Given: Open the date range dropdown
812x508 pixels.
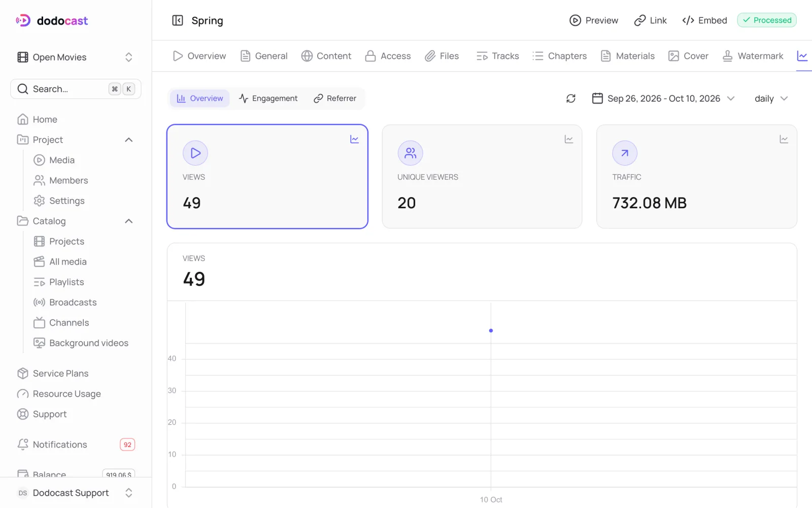Looking at the screenshot, I should coord(664,99).
